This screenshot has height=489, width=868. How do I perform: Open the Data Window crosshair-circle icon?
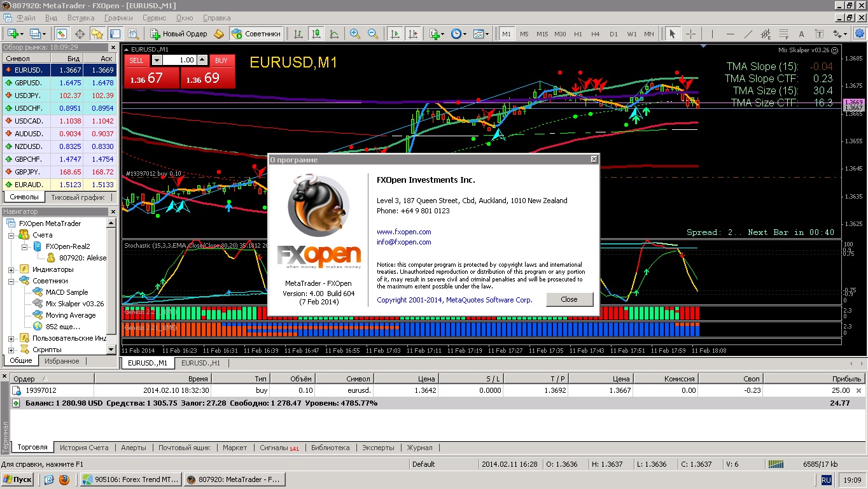pos(80,34)
